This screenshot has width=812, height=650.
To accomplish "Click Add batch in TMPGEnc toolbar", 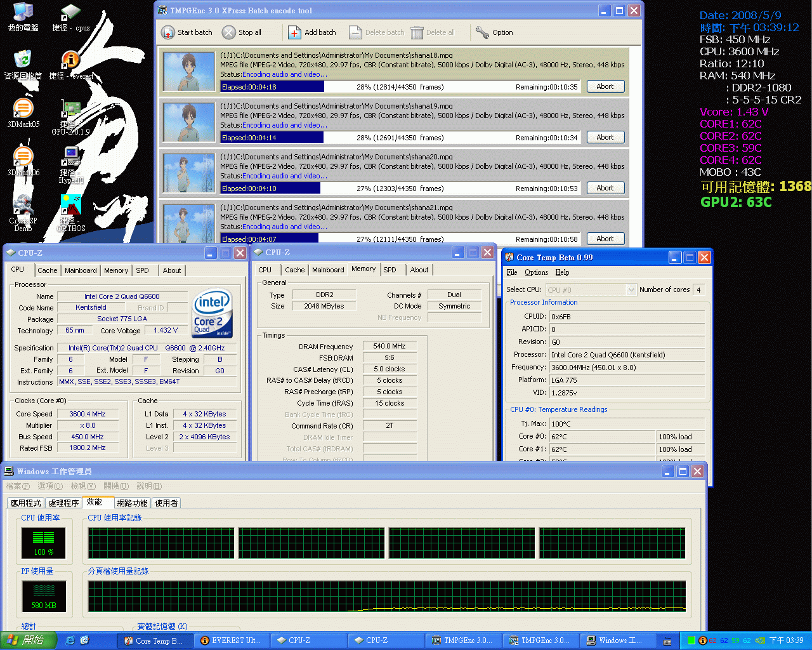I will [x=312, y=32].
